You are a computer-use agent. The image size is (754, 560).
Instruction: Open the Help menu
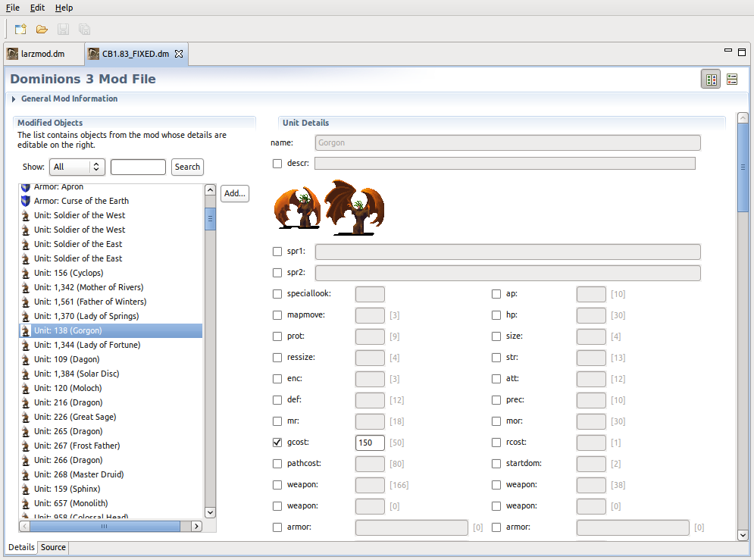[x=64, y=8]
